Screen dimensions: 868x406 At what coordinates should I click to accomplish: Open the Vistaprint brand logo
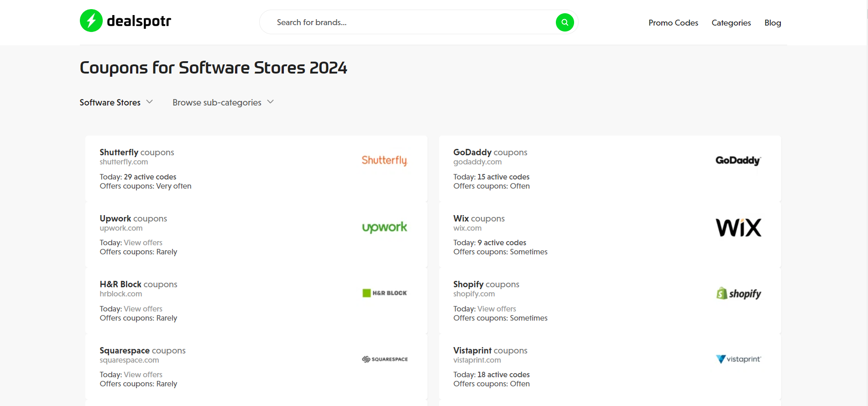click(x=738, y=359)
